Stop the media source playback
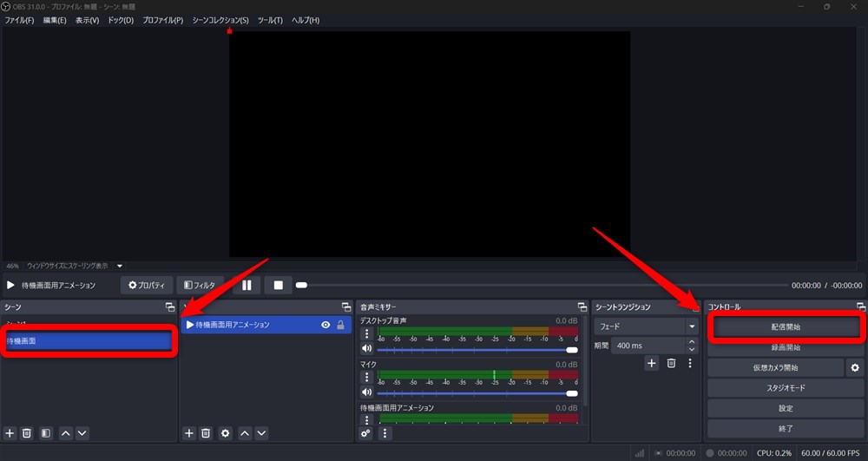The width and height of the screenshot is (868, 461). click(x=279, y=285)
